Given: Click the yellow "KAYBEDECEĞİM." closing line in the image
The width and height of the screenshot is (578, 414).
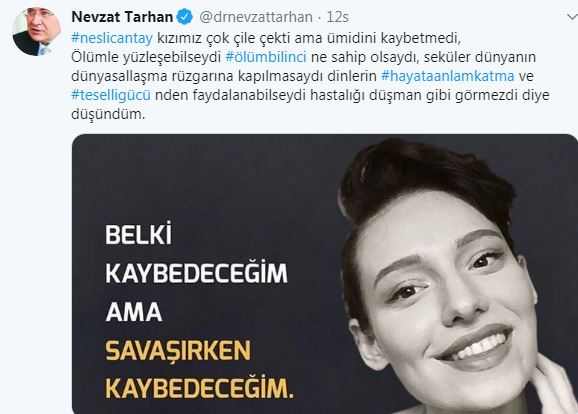Looking at the screenshot, I should 199,389.
